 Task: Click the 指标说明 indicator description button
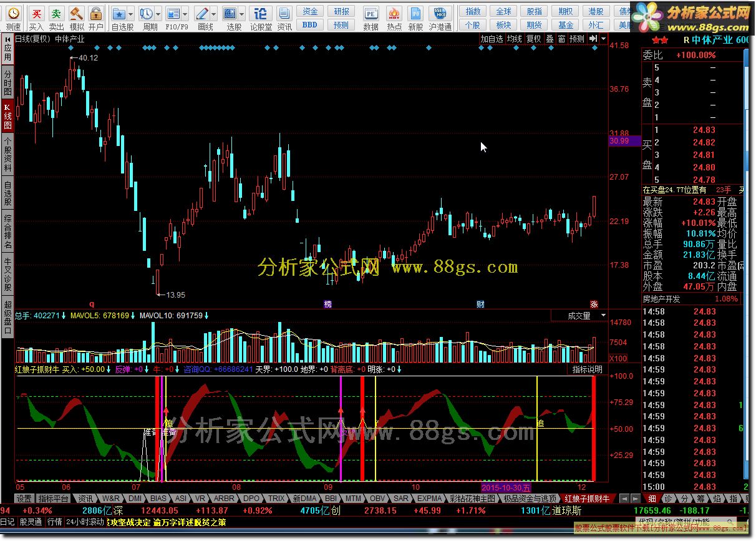click(x=588, y=369)
